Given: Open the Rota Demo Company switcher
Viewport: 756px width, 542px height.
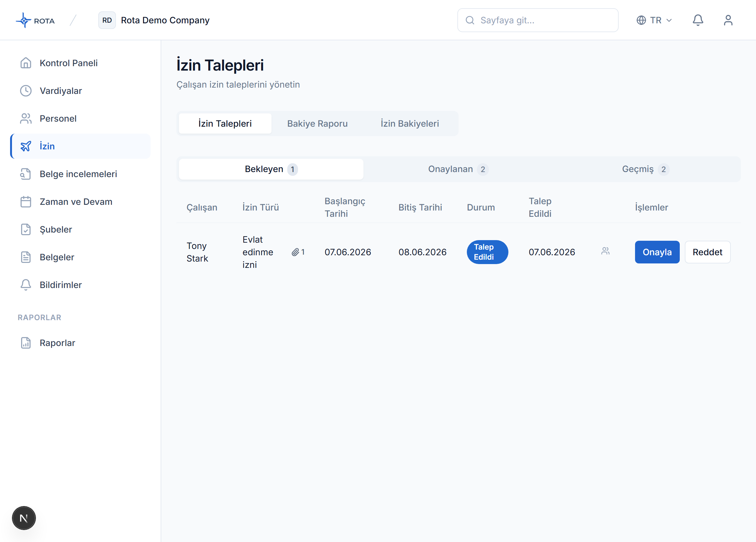Looking at the screenshot, I should click(154, 20).
